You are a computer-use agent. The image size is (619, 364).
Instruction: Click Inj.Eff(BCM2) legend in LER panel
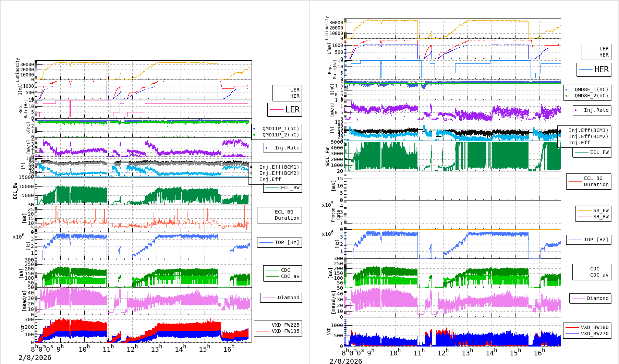[x=279, y=173]
